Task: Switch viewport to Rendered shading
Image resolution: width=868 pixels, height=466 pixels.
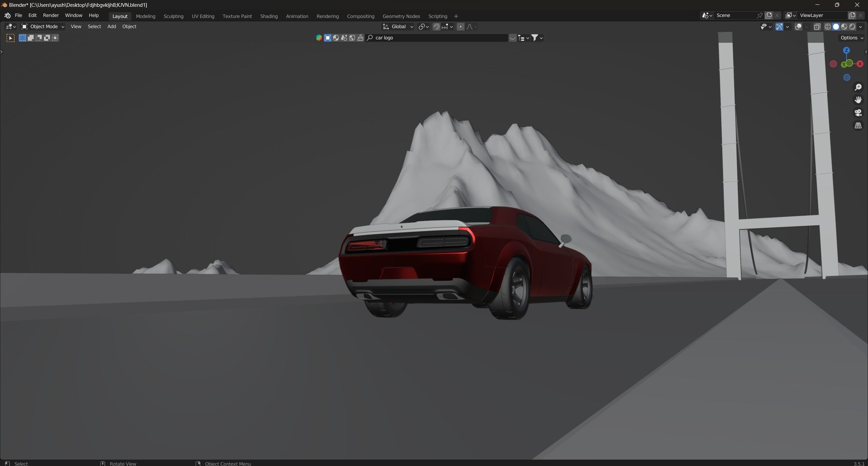Action: 852,26
